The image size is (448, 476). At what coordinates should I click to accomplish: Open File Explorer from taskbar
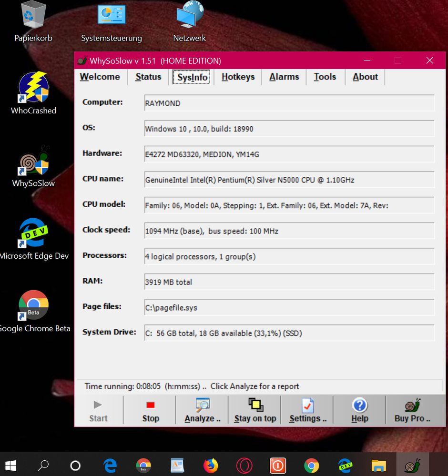379,465
